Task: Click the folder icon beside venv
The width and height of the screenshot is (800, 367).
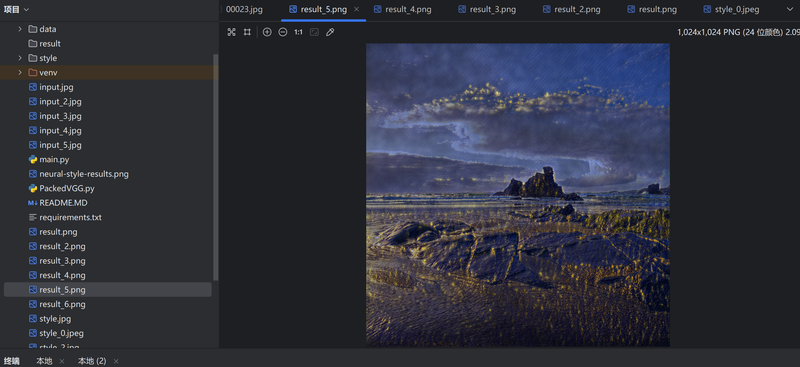Action: point(33,72)
